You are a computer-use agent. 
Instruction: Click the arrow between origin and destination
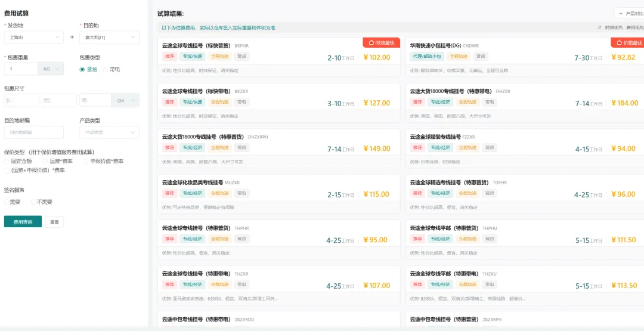(72, 37)
